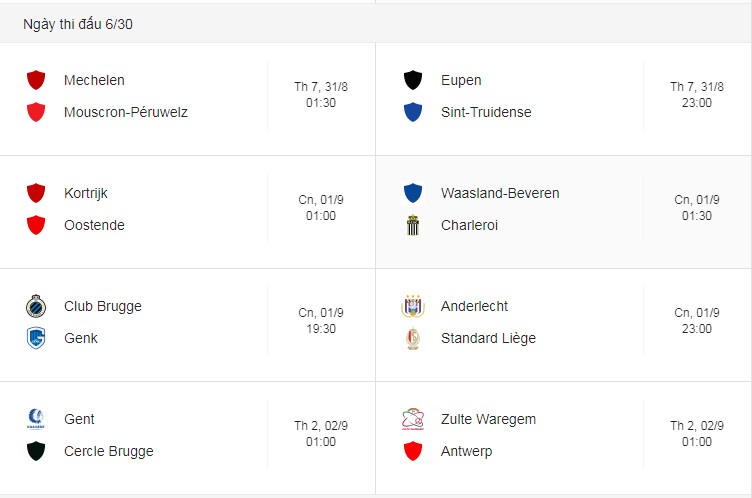Click the Standard Liège crest icon
Image resolution: width=752 pixels, height=498 pixels.
[412, 338]
